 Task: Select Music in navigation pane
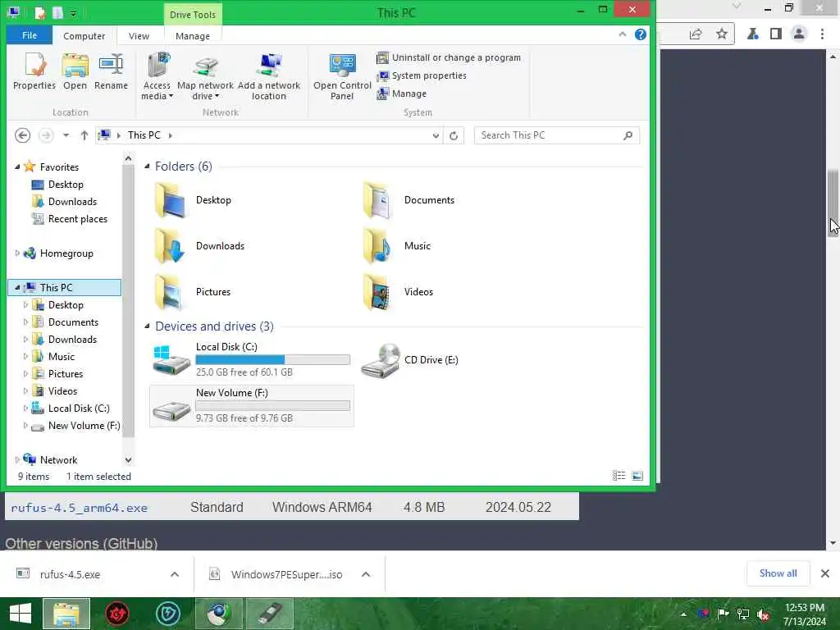61,356
